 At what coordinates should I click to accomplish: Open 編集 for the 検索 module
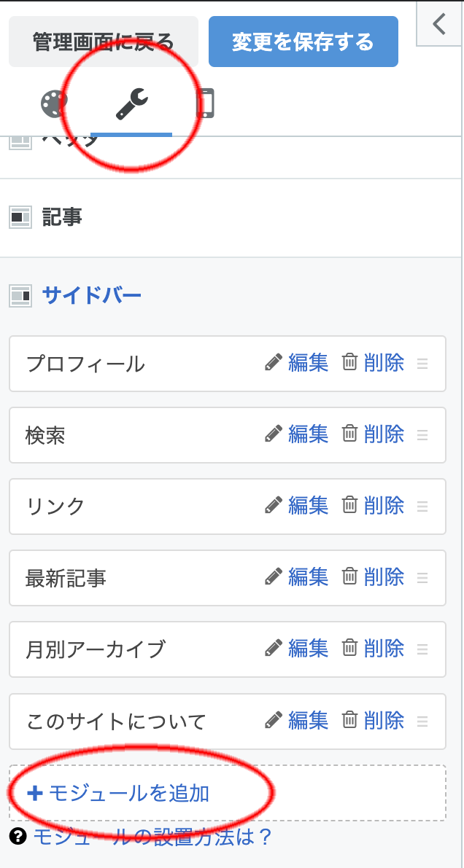tap(309, 434)
